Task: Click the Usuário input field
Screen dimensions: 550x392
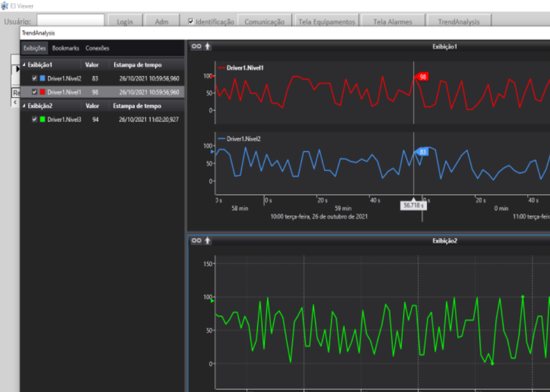Action: [70, 21]
